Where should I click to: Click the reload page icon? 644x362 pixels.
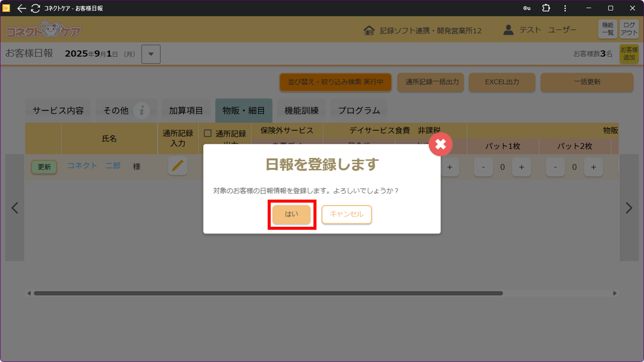pos(35,8)
